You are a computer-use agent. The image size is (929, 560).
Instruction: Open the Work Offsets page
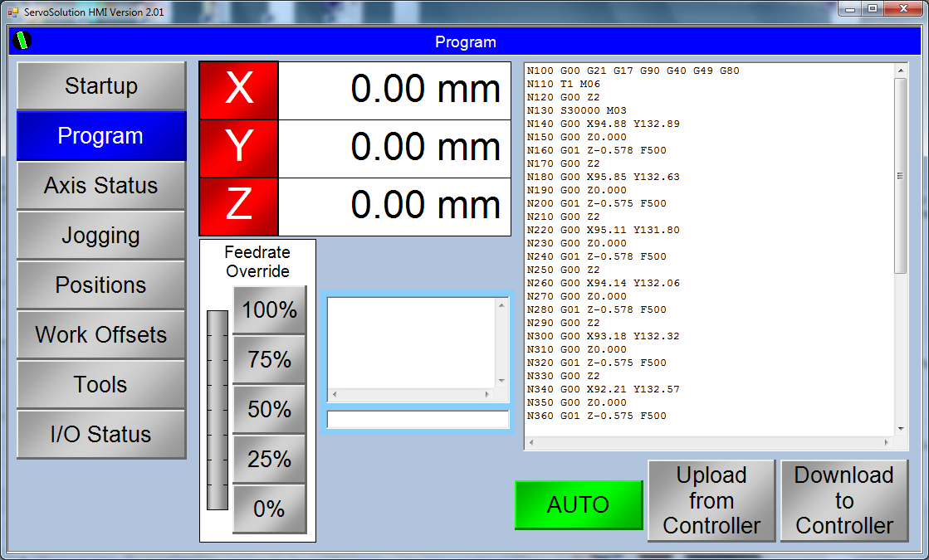click(101, 335)
